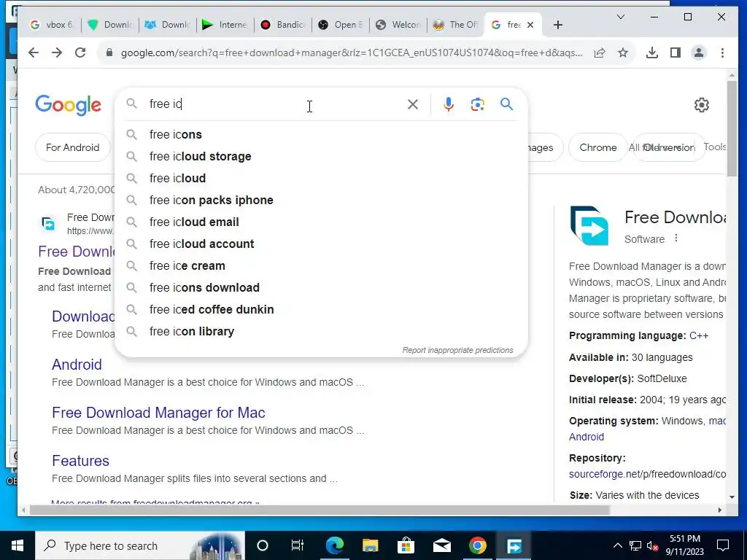This screenshot has height=560, width=747.
Task: Select suggestion 'free icons download'
Action: (321, 288)
